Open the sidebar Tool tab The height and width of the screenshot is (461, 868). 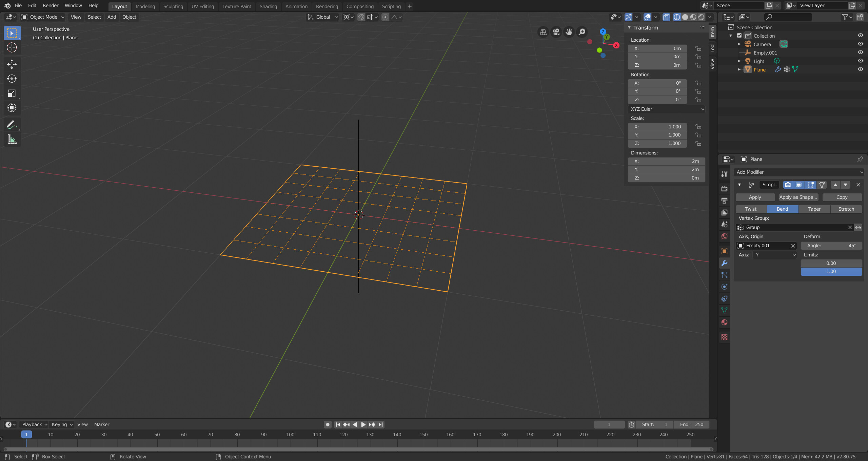point(712,48)
